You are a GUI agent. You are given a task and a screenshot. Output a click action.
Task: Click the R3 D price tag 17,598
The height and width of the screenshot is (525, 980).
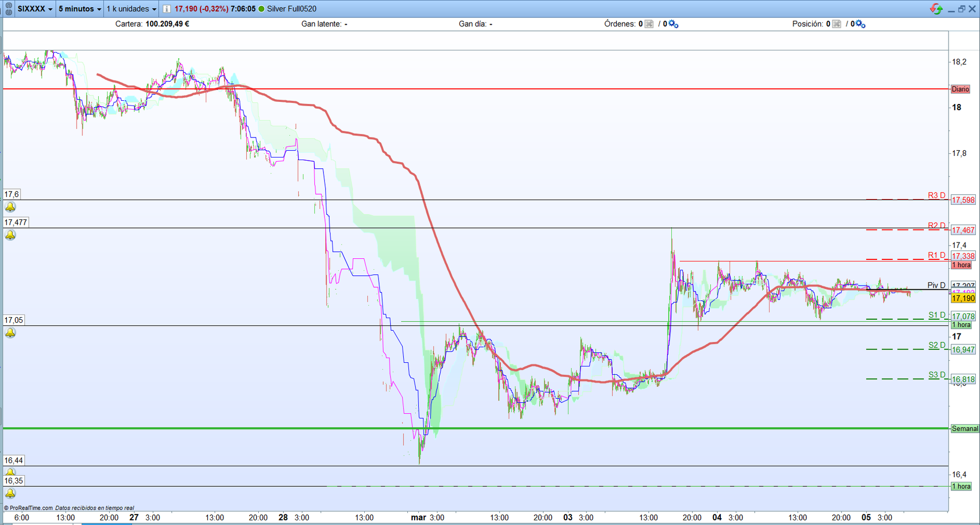coord(963,200)
